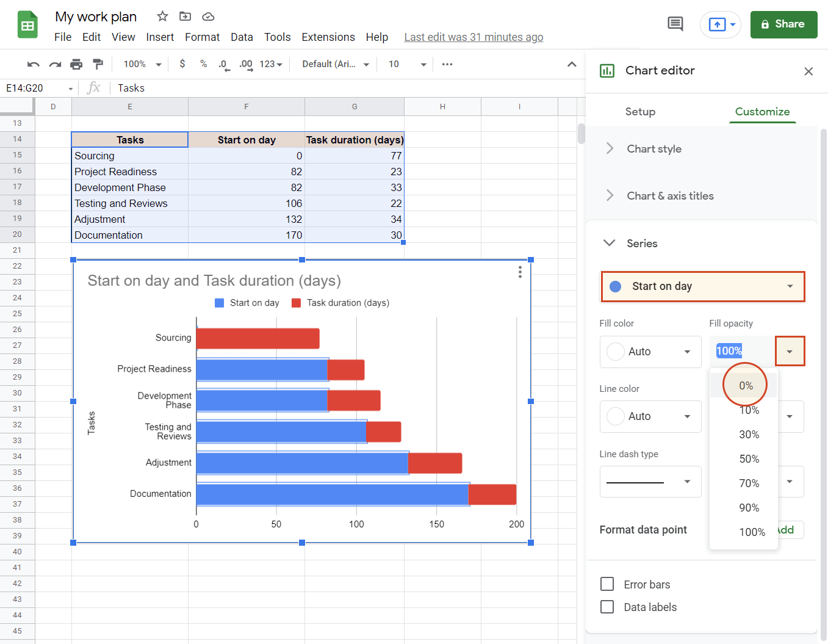The image size is (828, 644).
Task: Open the Line dash type dropdown
Action: pyautogui.click(x=650, y=482)
